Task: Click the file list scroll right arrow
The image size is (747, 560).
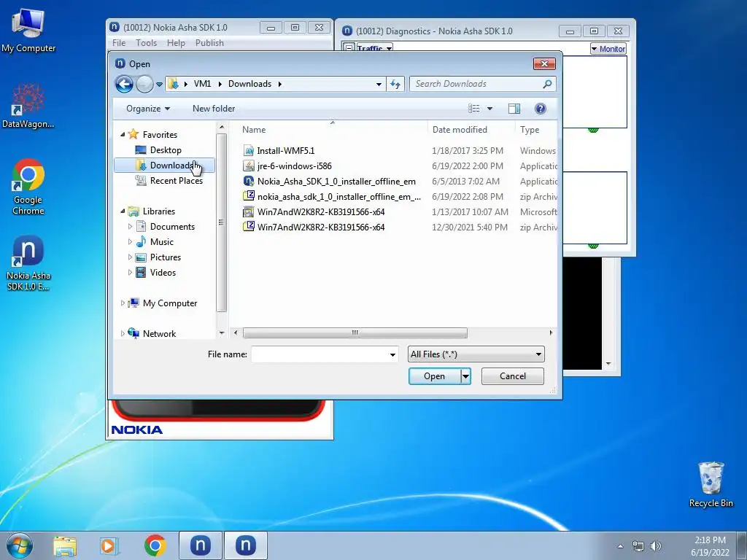Action: coord(551,332)
